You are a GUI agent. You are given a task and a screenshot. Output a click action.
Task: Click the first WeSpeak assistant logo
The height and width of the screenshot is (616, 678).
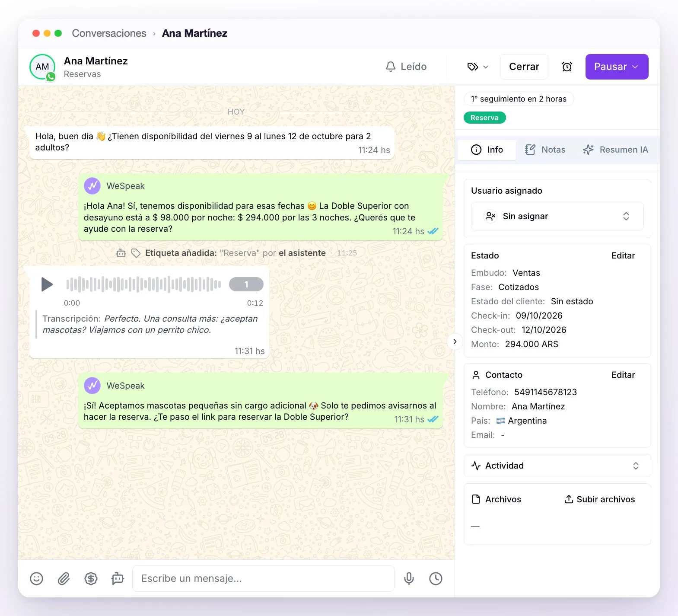click(92, 186)
